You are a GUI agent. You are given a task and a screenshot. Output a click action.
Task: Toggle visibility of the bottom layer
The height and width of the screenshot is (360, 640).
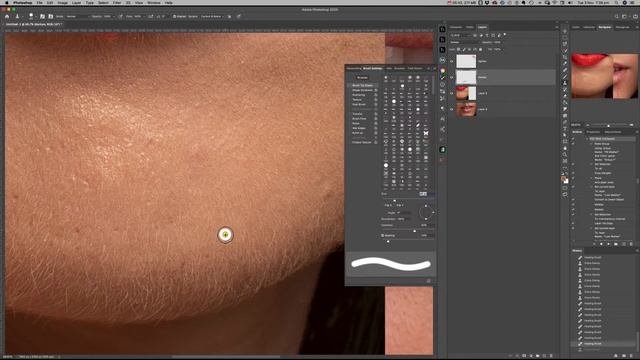pos(452,109)
